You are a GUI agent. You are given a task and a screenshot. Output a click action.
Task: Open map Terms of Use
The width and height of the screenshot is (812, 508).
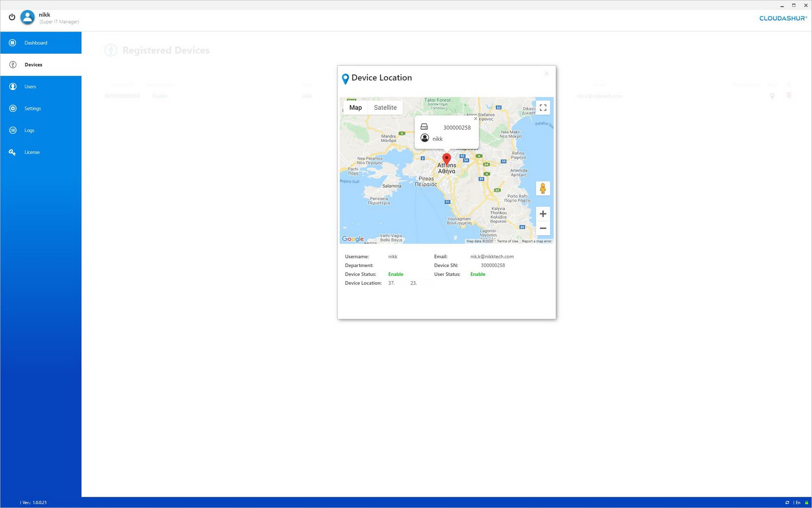pos(507,241)
